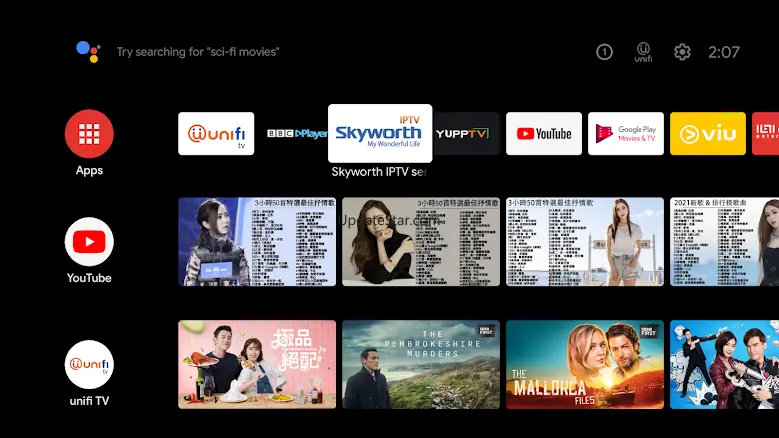
Task: Play fourth YouTube video titled 2021 songs
Action: [724, 242]
